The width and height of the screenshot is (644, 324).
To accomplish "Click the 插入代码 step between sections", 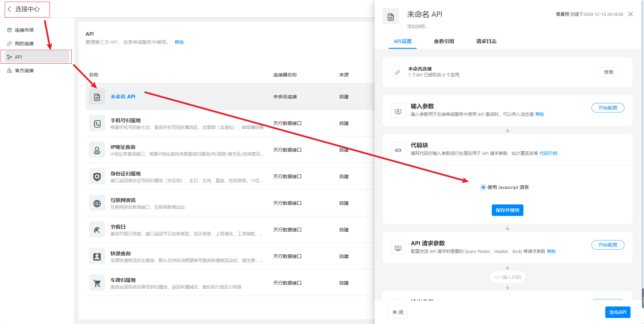I will [507, 277].
